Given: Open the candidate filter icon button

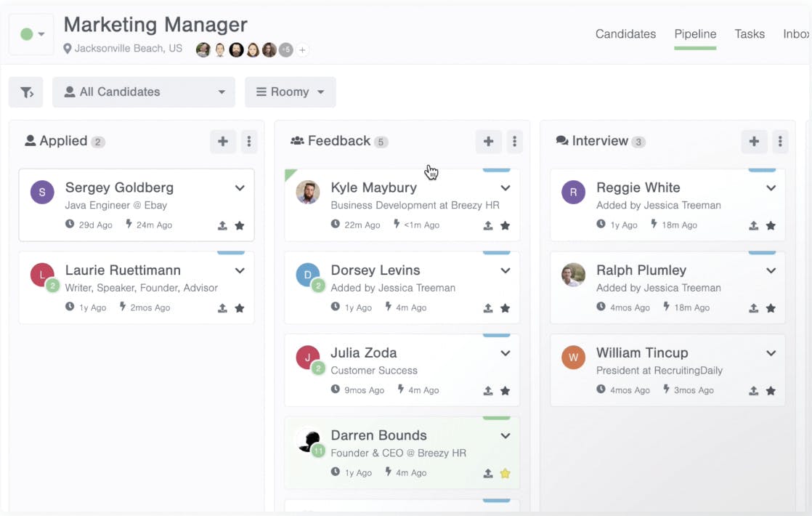Looking at the screenshot, I should click(26, 92).
